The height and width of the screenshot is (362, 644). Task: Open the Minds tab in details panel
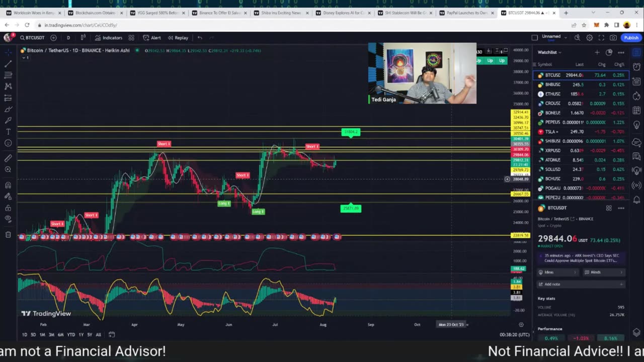(x=604, y=272)
